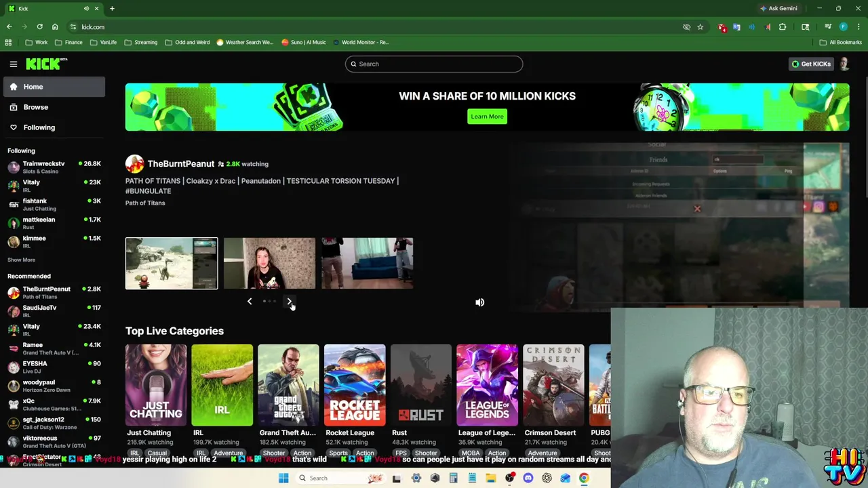Toggle featured stream volume speaker
The width and height of the screenshot is (868, 488).
pyautogui.click(x=479, y=302)
